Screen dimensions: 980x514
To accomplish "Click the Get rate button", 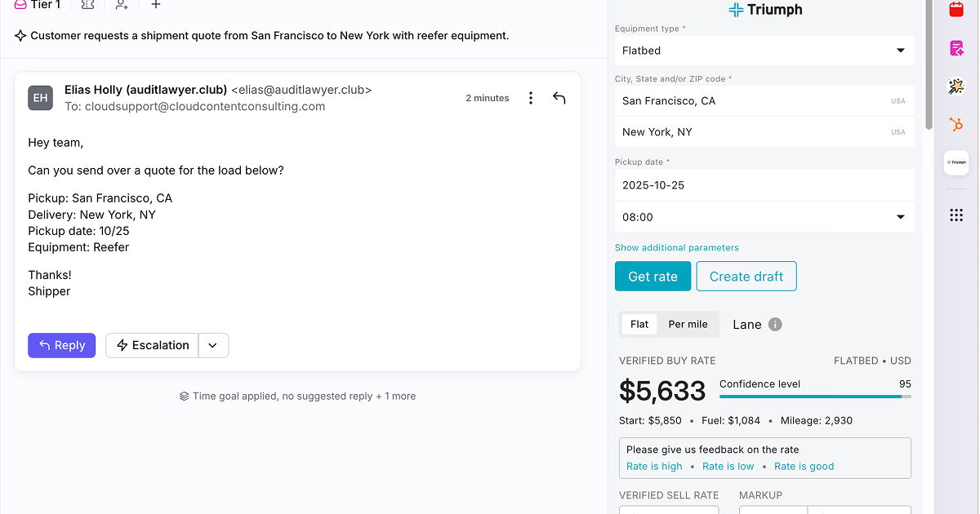I will click(x=653, y=277).
